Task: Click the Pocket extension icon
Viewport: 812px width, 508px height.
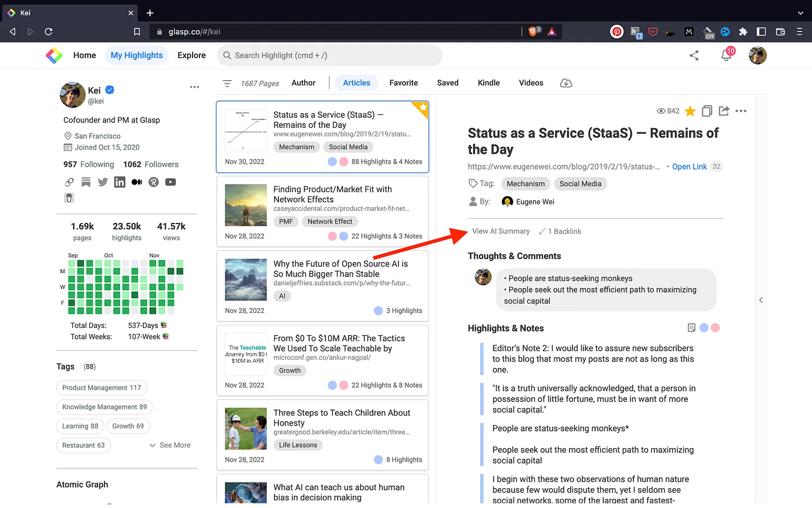Action: point(653,32)
